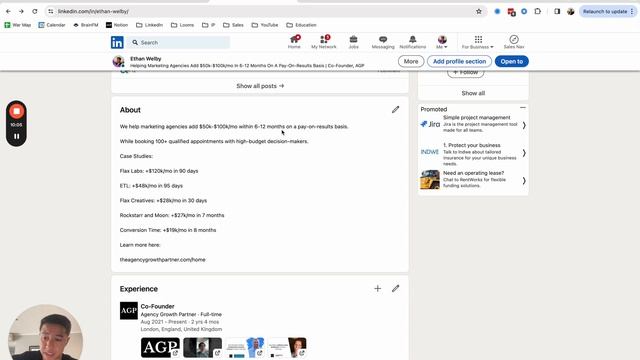Collapse the Promoted panel with the minus icon
Viewport: 640px width, 360px height.
(523, 108)
